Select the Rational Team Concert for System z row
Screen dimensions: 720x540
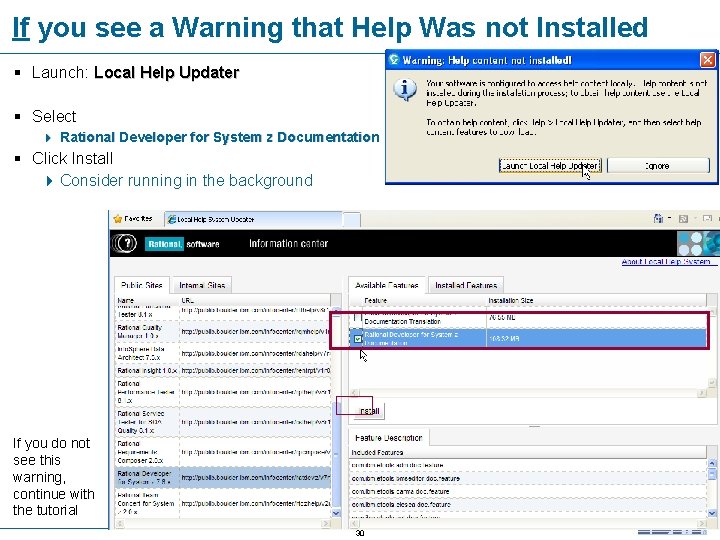223,503
